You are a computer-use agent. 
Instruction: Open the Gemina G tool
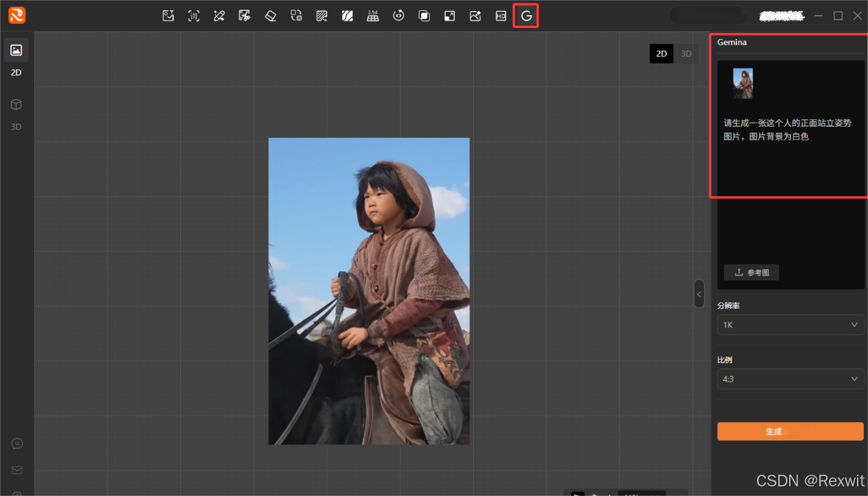527,16
